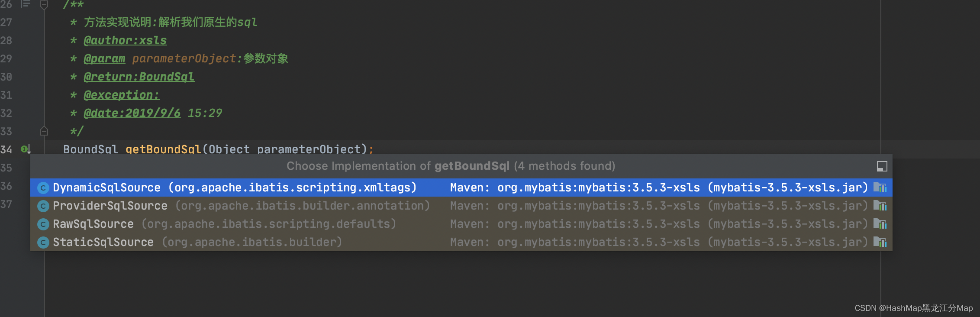Open StaticSqlSource implementation
Screen dimensions: 980x317
461,242
